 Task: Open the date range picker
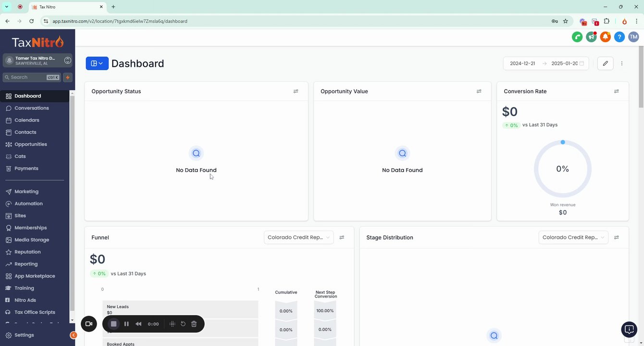[x=546, y=63]
